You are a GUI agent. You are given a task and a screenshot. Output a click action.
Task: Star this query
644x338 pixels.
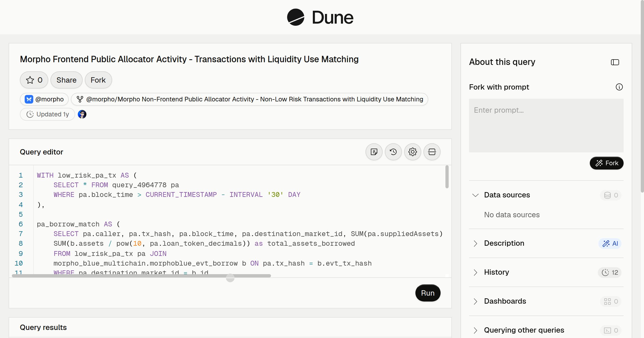click(34, 80)
